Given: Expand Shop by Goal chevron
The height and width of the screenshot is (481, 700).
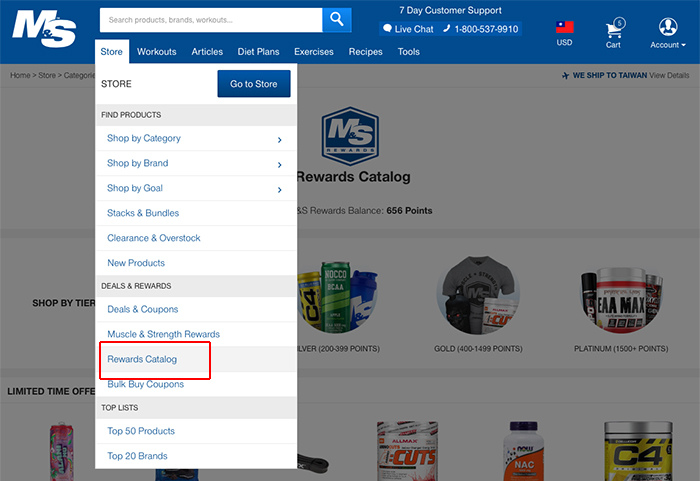Looking at the screenshot, I should tap(279, 190).
